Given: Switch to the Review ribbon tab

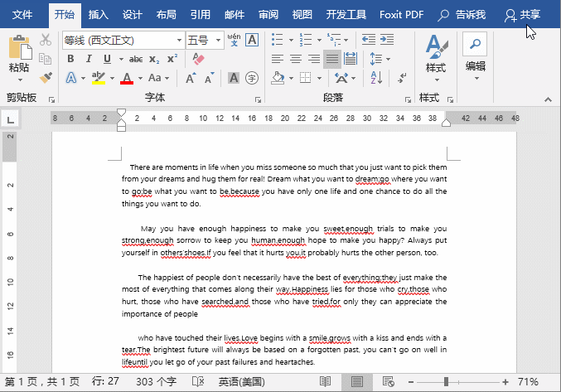Looking at the screenshot, I should tap(268, 14).
